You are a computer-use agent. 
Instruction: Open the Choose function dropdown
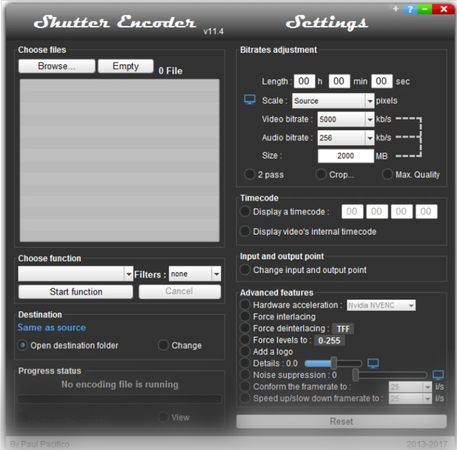pyautogui.click(x=76, y=274)
